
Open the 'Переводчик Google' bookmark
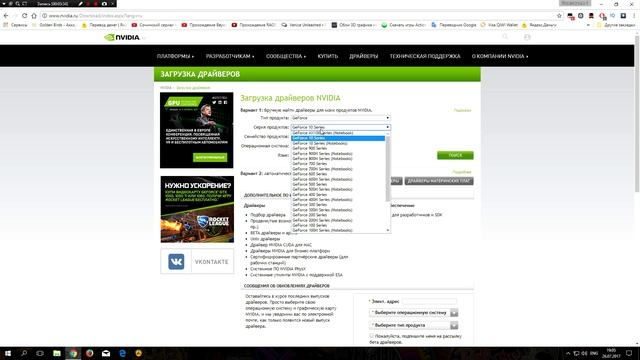tap(453, 25)
